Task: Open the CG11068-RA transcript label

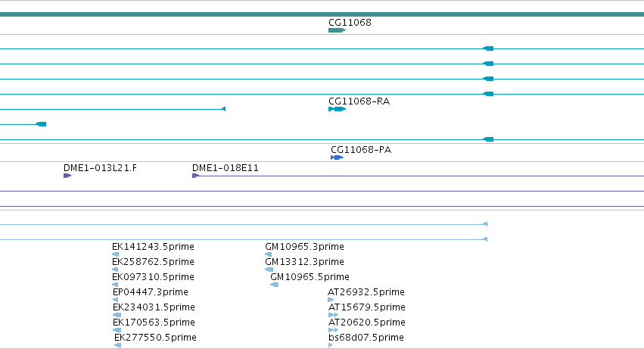Action: pos(359,101)
